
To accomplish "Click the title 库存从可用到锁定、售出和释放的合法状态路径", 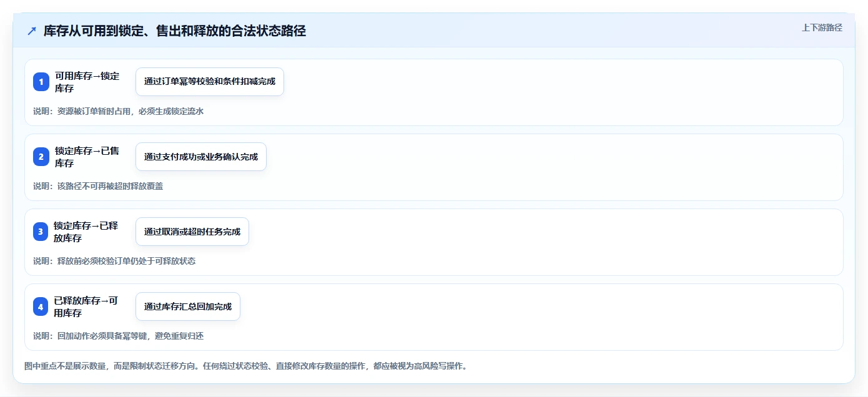I will click(x=175, y=31).
